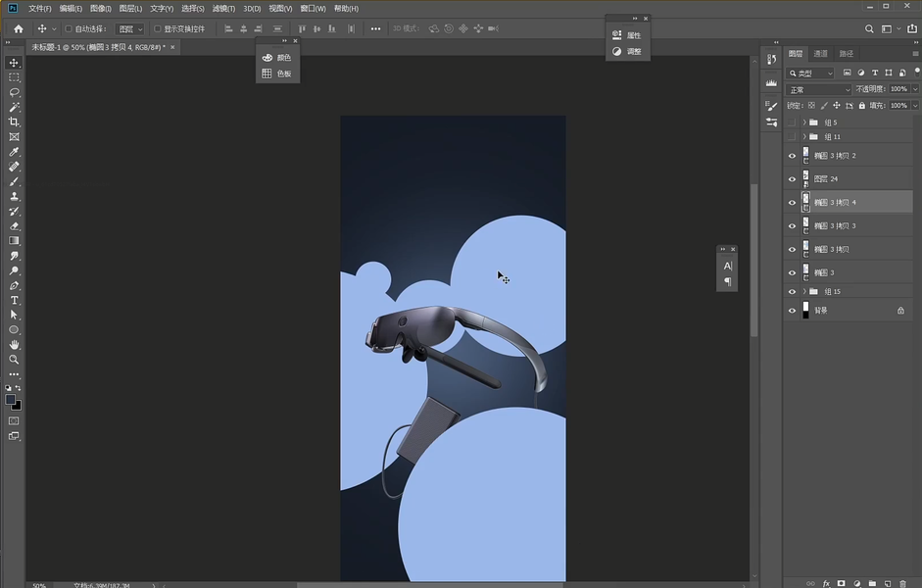922x588 pixels.
Task: Open the History panel icon
Action: 771,59
